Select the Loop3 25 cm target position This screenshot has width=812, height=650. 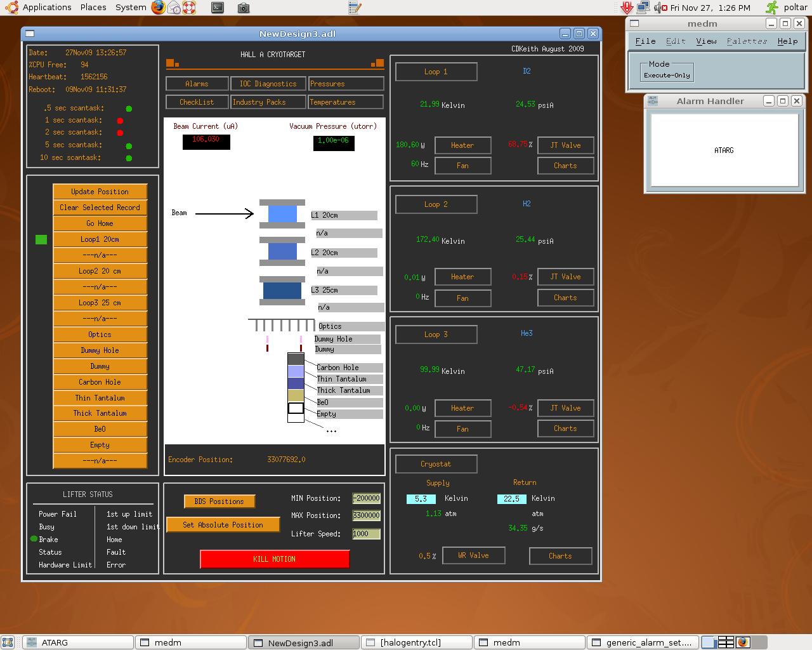100,303
